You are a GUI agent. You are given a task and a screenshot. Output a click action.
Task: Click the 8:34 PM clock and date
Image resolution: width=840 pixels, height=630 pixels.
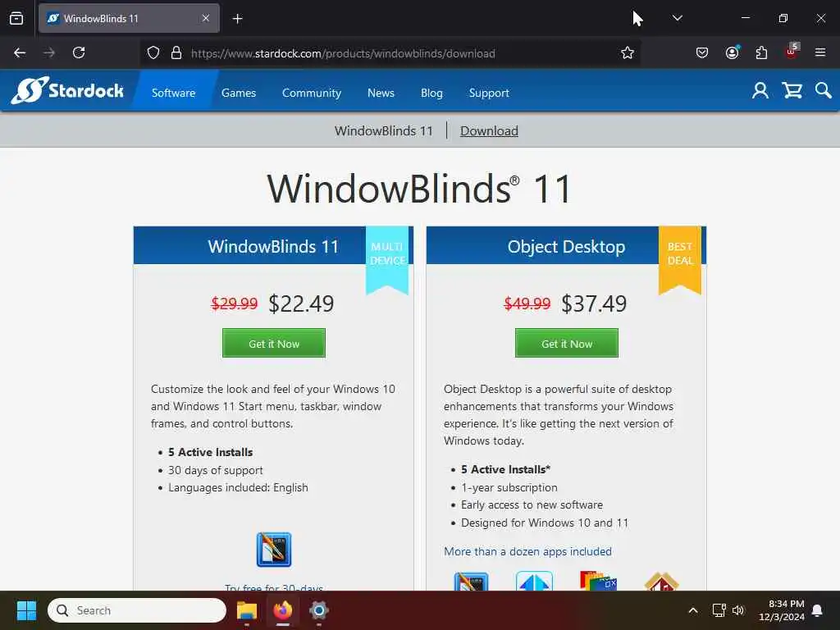pos(782,610)
